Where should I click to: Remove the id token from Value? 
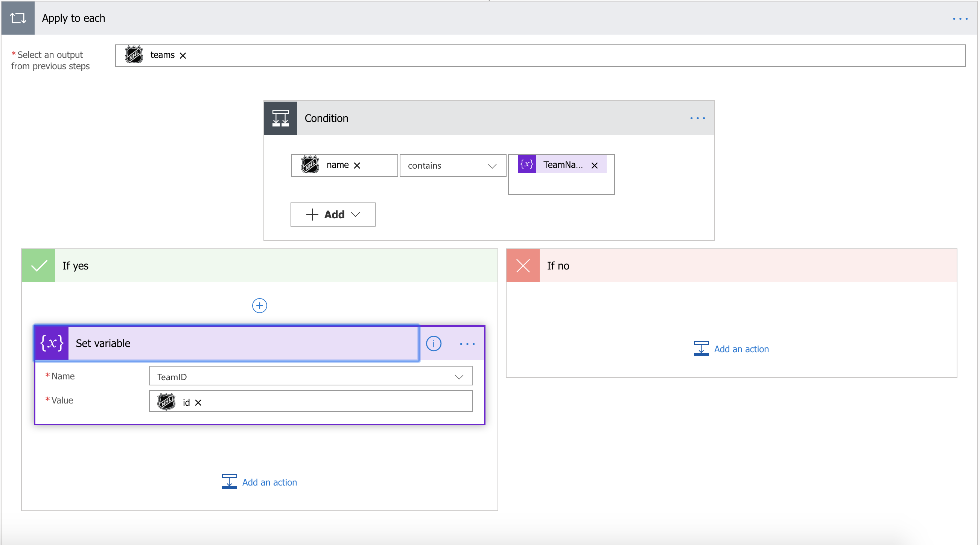pos(198,403)
